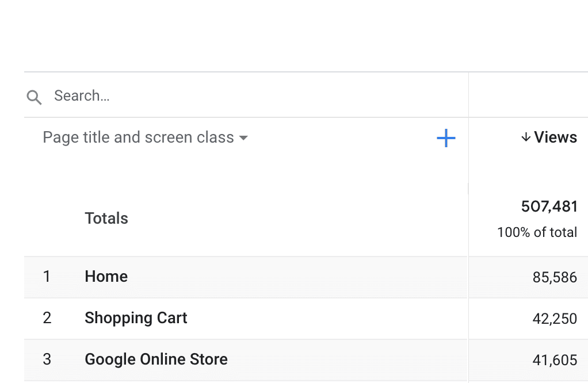This screenshot has width=588, height=383.
Task: Click the column divider left of Views
Action: click(x=468, y=189)
